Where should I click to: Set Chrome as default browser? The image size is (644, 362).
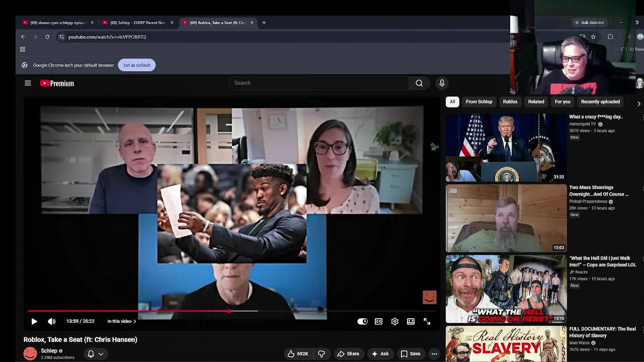point(136,65)
